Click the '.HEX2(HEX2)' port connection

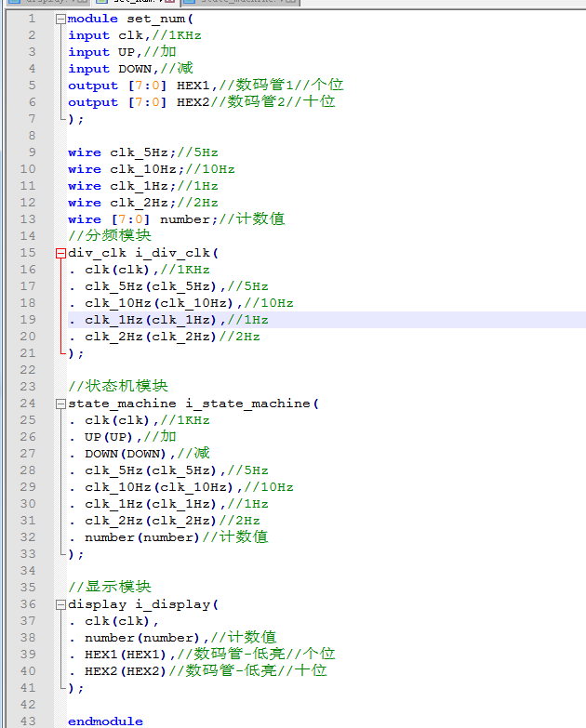point(118,671)
